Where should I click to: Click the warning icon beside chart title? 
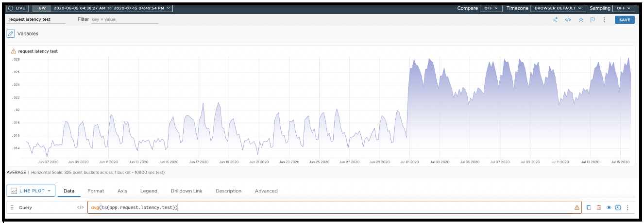coord(14,51)
